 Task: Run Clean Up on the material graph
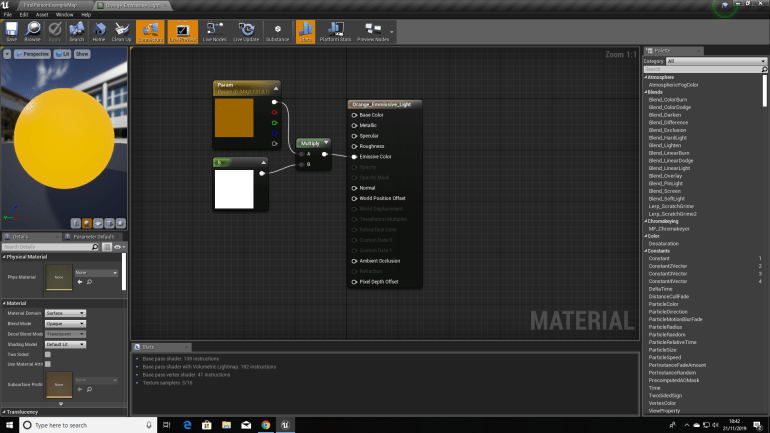pos(121,32)
